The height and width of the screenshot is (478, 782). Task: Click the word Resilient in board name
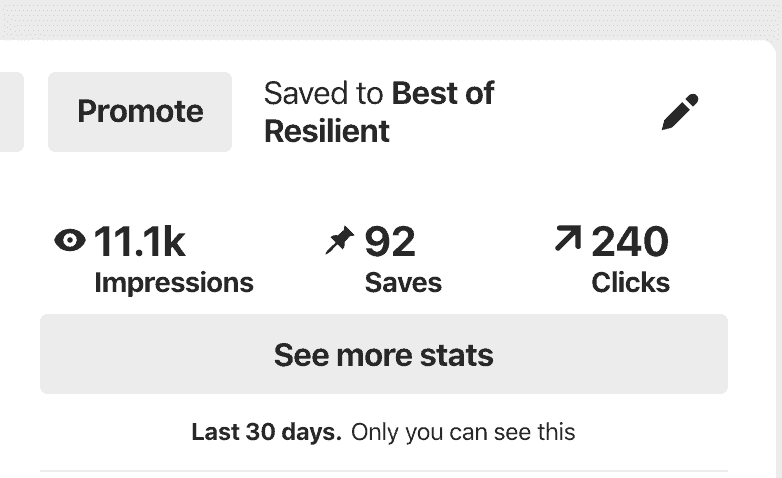[x=327, y=131]
